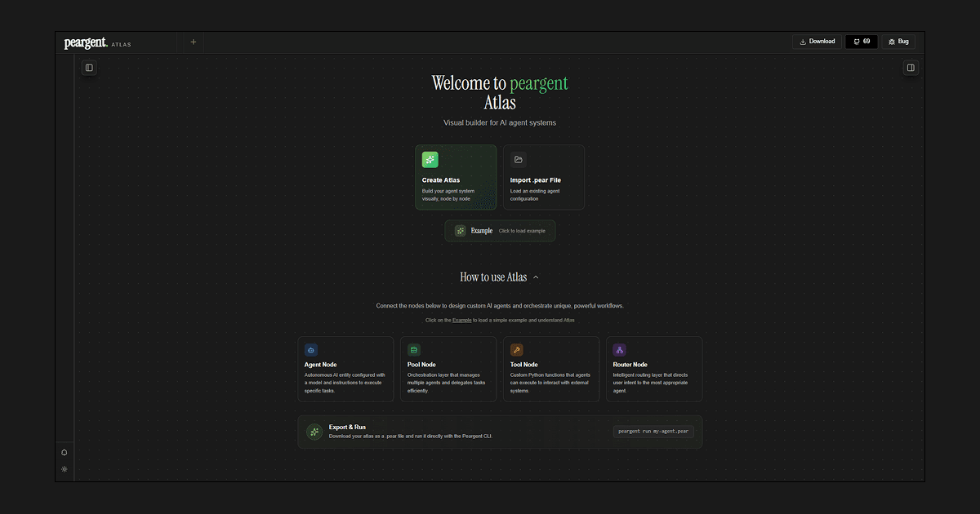980x514 pixels.
Task: Click the green Create Atlas icon
Action: click(430, 159)
